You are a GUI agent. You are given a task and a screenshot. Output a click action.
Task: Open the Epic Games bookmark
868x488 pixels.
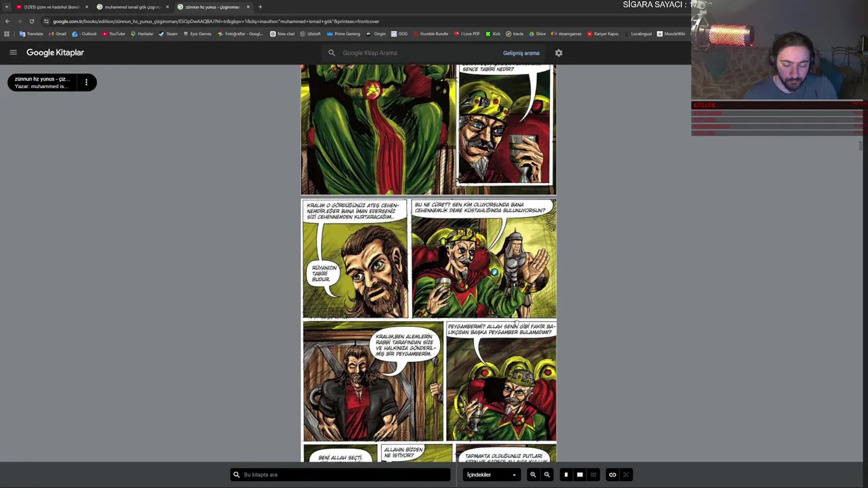[x=197, y=34]
